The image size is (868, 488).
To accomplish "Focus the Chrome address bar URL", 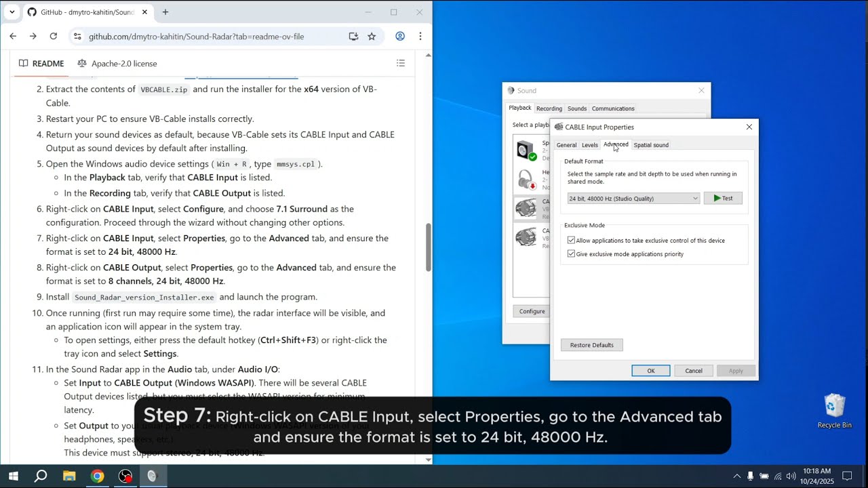I will pyautogui.click(x=197, y=37).
